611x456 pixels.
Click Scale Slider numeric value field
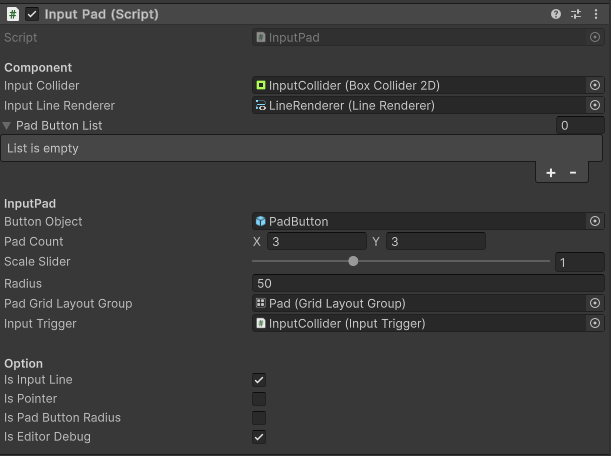[580, 262]
